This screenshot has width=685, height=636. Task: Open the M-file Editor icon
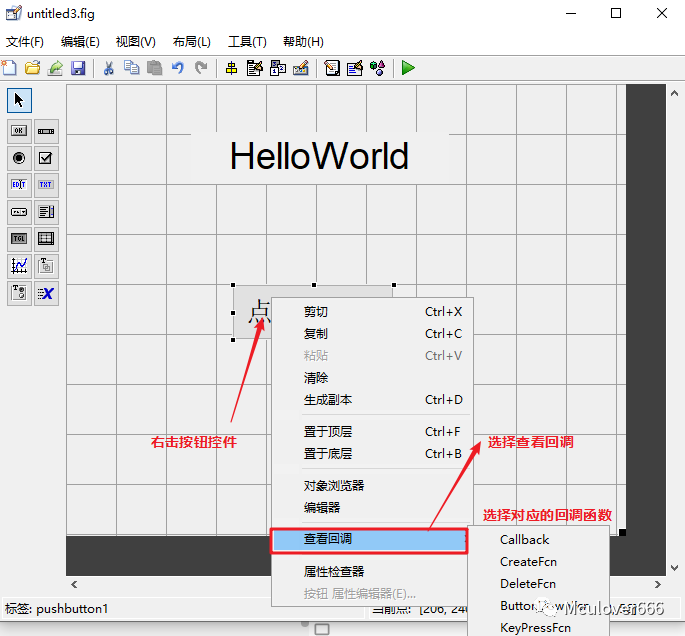(x=332, y=68)
